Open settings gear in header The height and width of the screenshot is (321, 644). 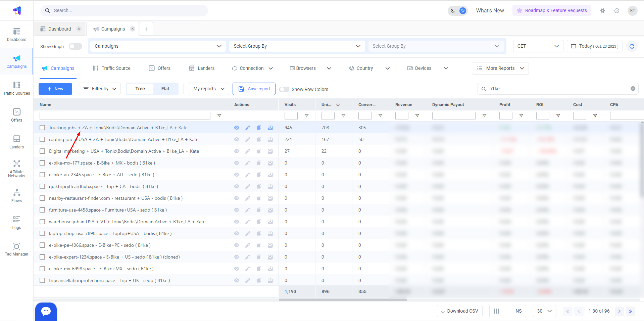[603, 11]
